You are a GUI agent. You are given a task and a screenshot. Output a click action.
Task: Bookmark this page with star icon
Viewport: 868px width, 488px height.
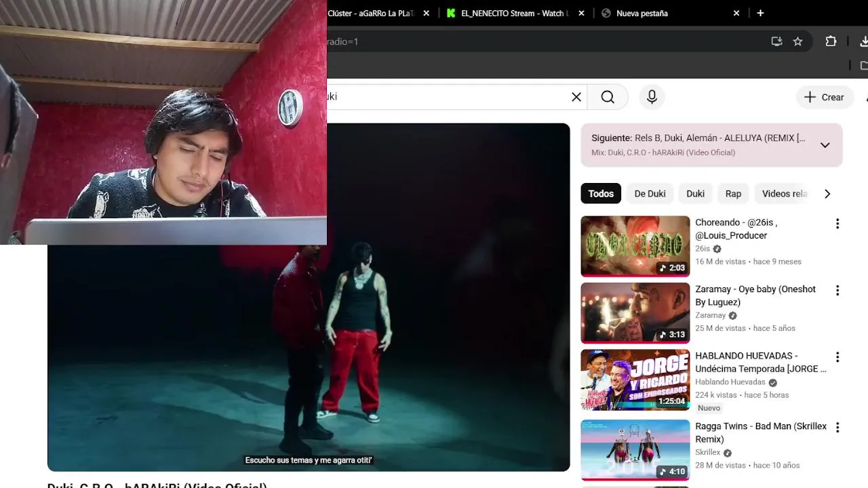pyautogui.click(x=797, y=41)
